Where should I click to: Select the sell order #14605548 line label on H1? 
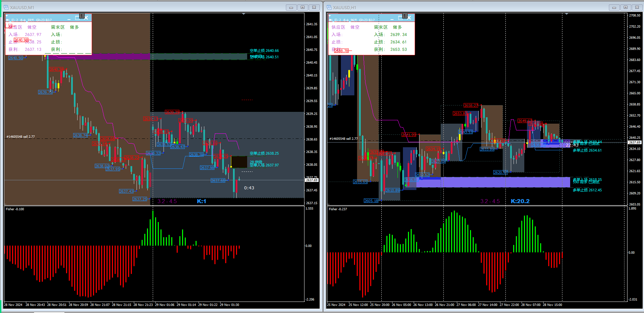coord(344,139)
